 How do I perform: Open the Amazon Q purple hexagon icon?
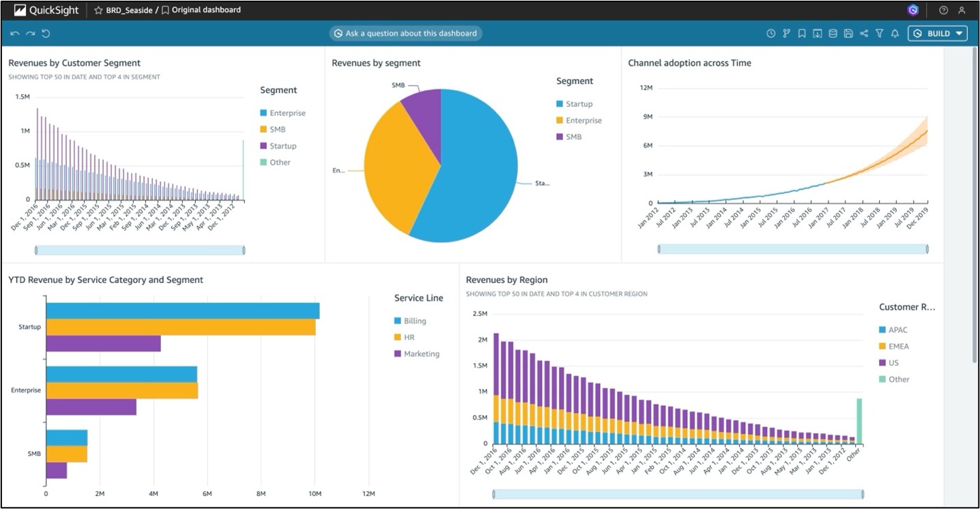913,10
